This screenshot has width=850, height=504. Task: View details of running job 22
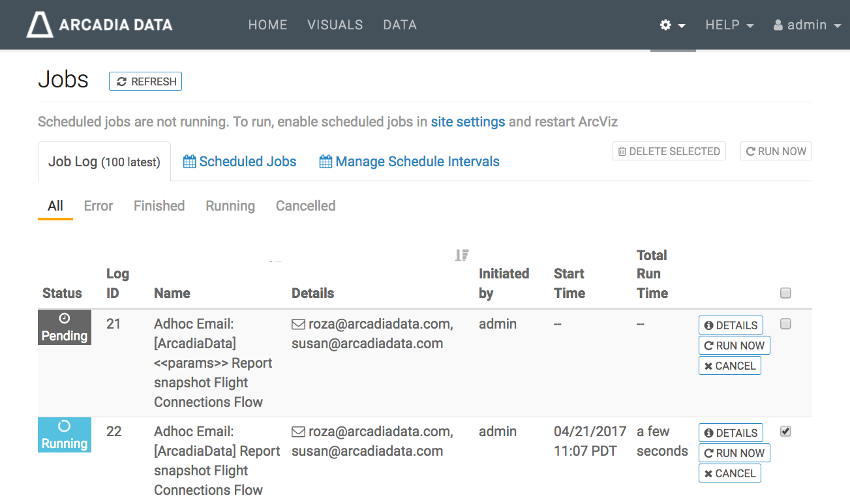(731, 433)
